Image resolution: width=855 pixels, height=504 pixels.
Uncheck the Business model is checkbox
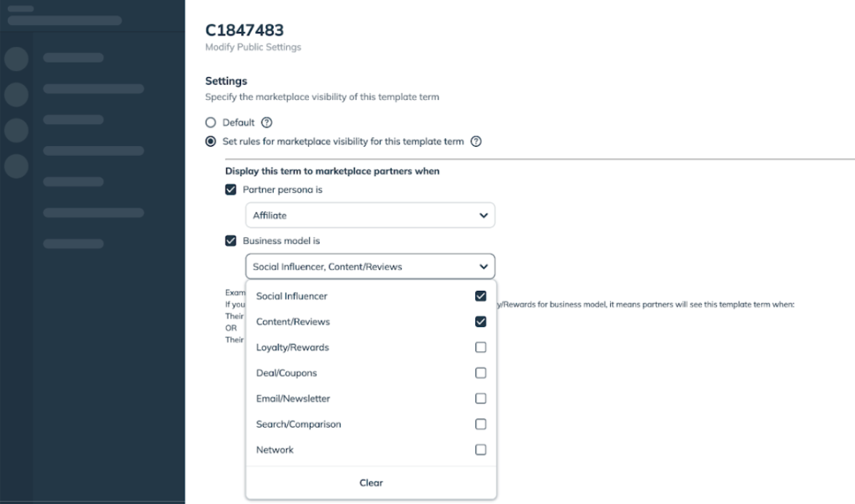pyautogui.click(x=230, y=241)
